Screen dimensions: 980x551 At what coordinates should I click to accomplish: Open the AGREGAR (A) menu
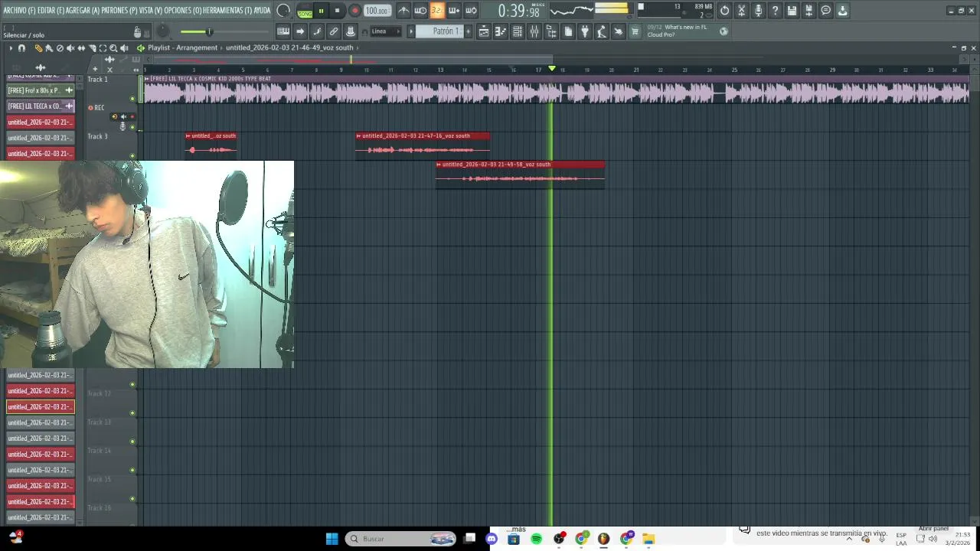83,11
